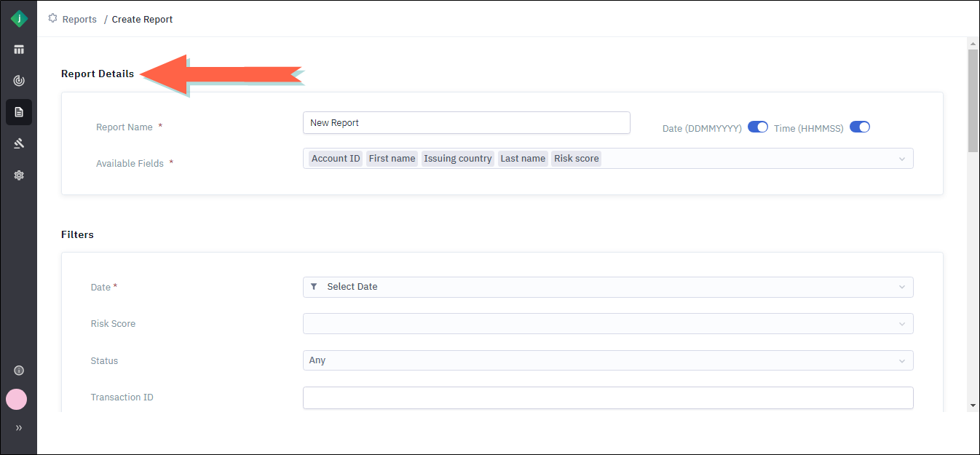The width and height of the screenshot is (980, 455).
Task: Toggle the Date (DDMMYYYY) switch
Action: click(x=758, y=127)
